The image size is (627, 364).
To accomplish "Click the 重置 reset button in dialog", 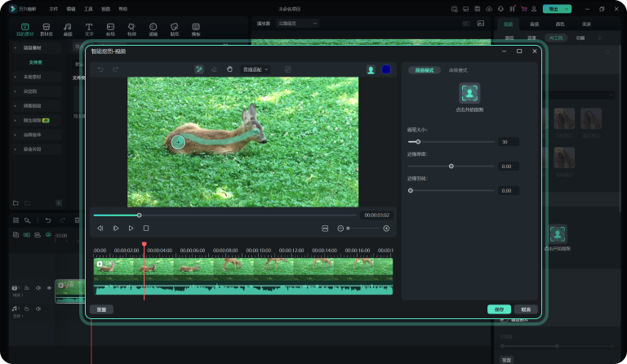I will [x=102, y=309].
